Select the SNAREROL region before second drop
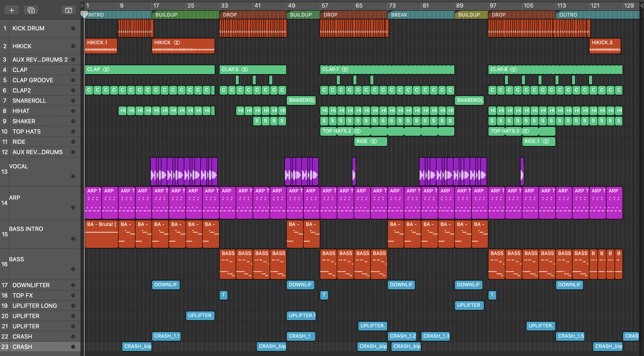The image size is (644, 356). click(x=301, y=100)
